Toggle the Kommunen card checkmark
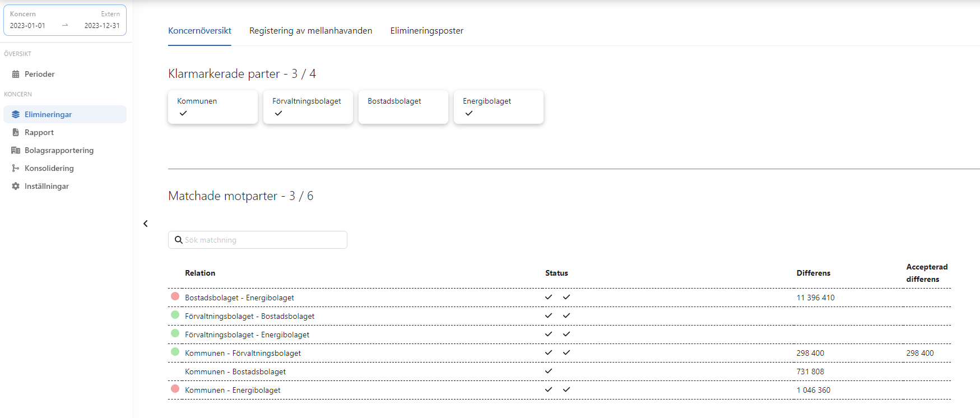 183,113
